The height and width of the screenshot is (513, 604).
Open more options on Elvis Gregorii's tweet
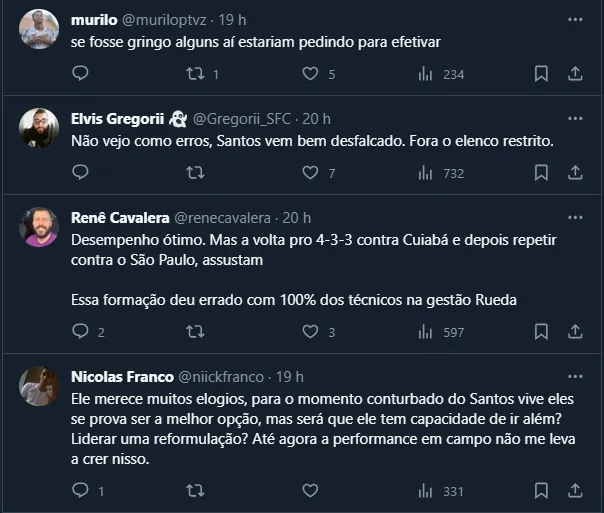coord(574,119)
